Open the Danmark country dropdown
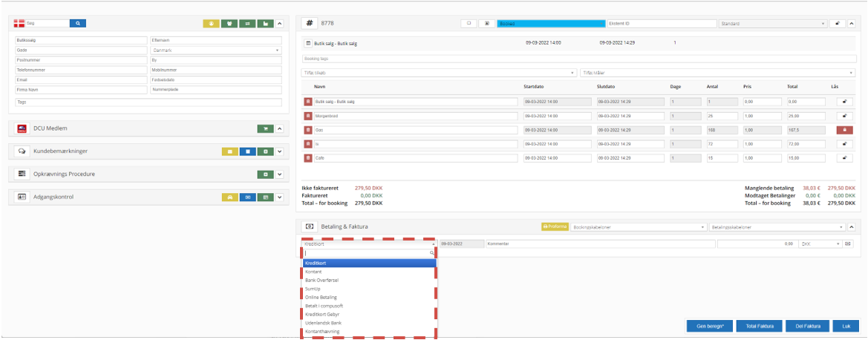The image size is (868, 340). click(x=215, y=50)
